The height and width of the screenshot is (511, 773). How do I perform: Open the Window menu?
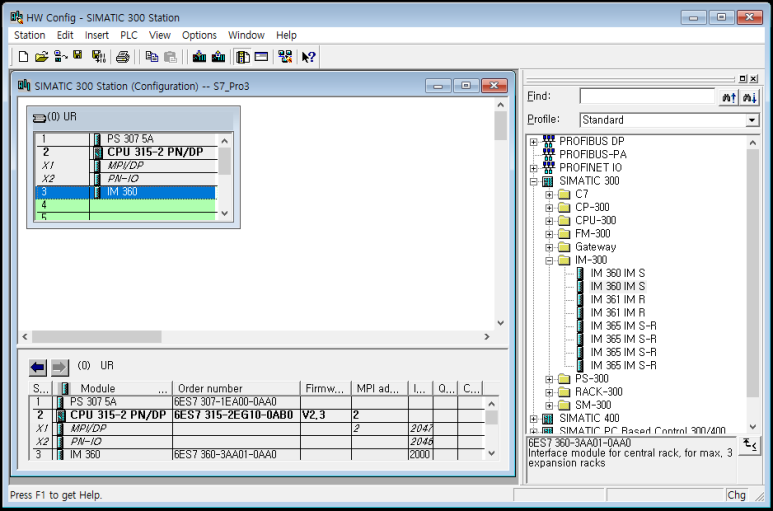point(246,35)
